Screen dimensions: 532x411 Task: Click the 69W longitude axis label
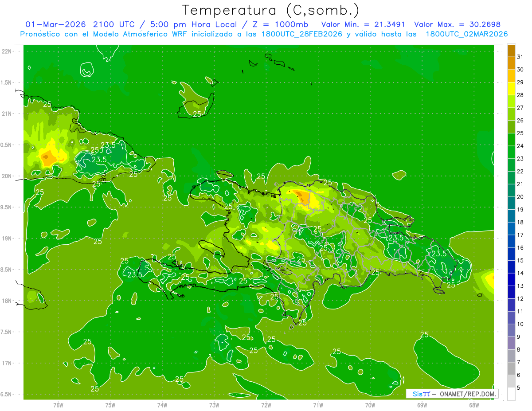[422, 405]
